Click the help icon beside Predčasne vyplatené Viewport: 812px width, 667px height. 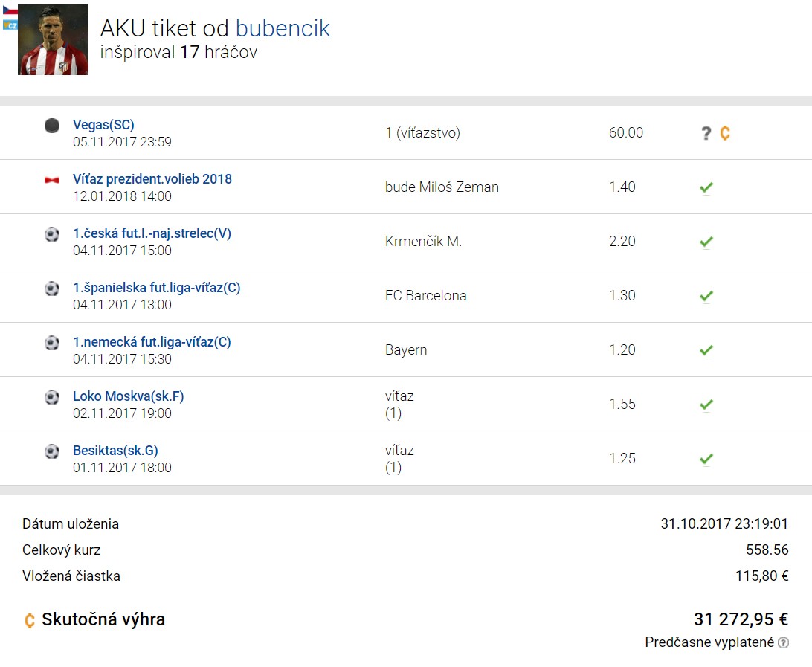point(784,642)
